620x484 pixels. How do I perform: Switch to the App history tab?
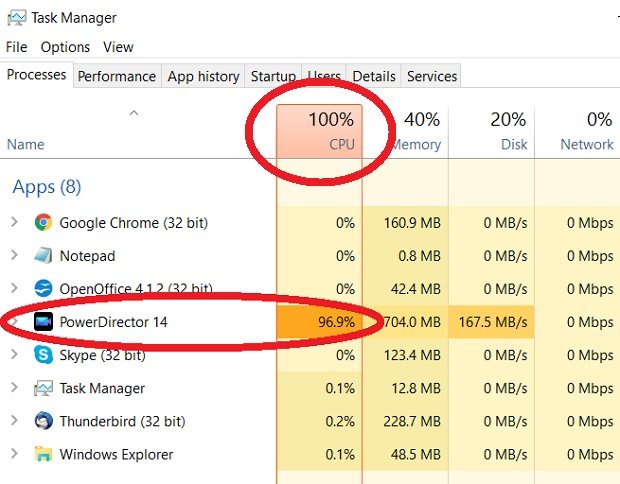[203, 76]
